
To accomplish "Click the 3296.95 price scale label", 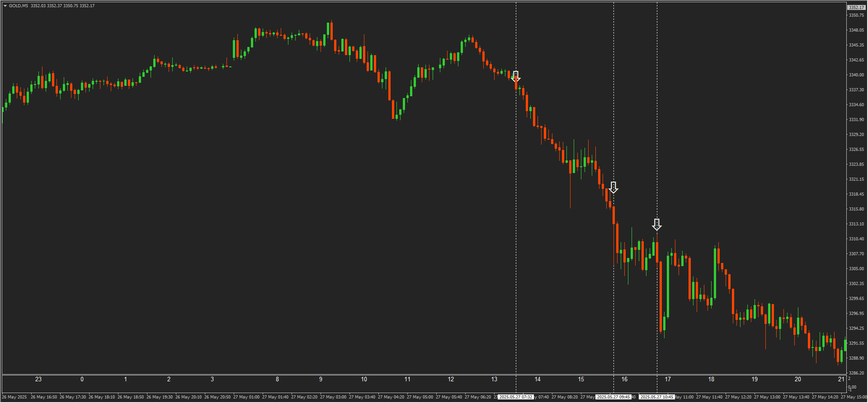I will coord(856,314).
